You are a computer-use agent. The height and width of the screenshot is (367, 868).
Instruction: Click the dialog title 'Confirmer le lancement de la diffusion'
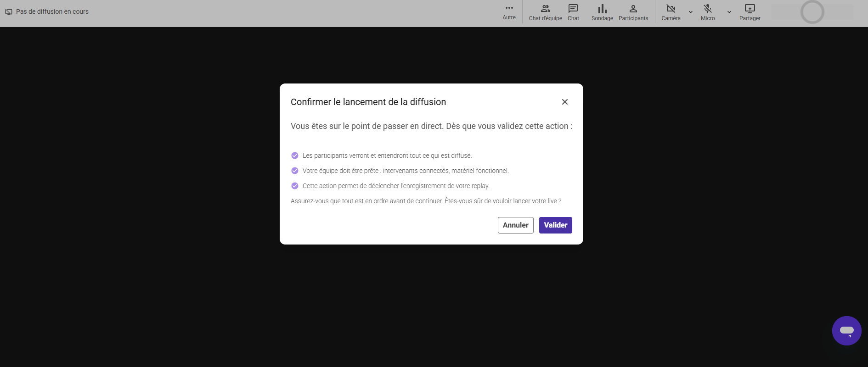[x=368, y=102]
